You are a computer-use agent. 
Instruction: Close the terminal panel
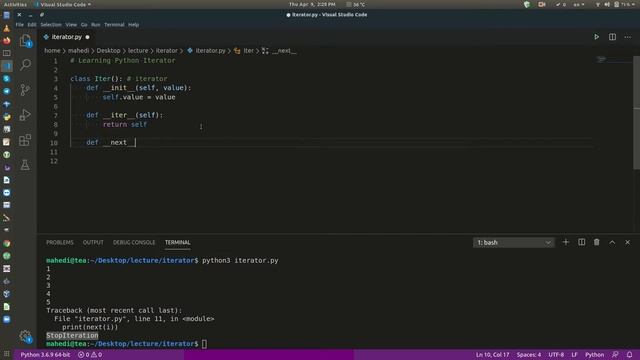coord(627,242)
